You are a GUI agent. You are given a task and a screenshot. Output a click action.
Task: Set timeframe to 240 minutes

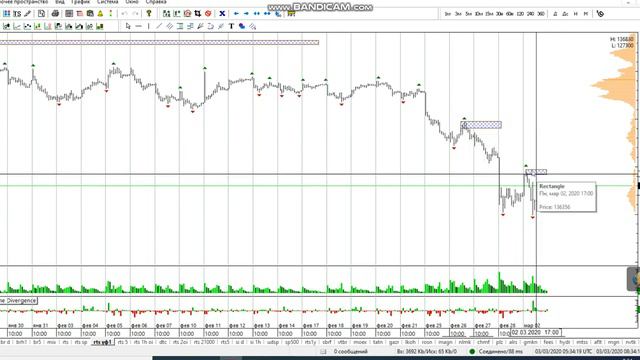(x=531, y=14)
